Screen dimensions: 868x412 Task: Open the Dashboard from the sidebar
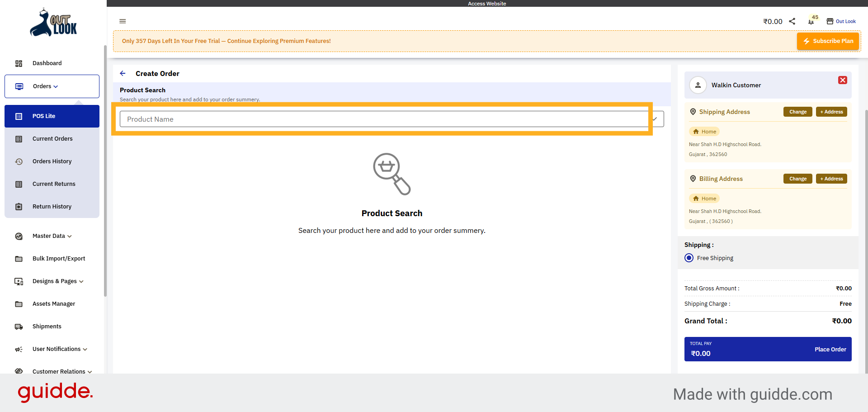tap(47, 63)
